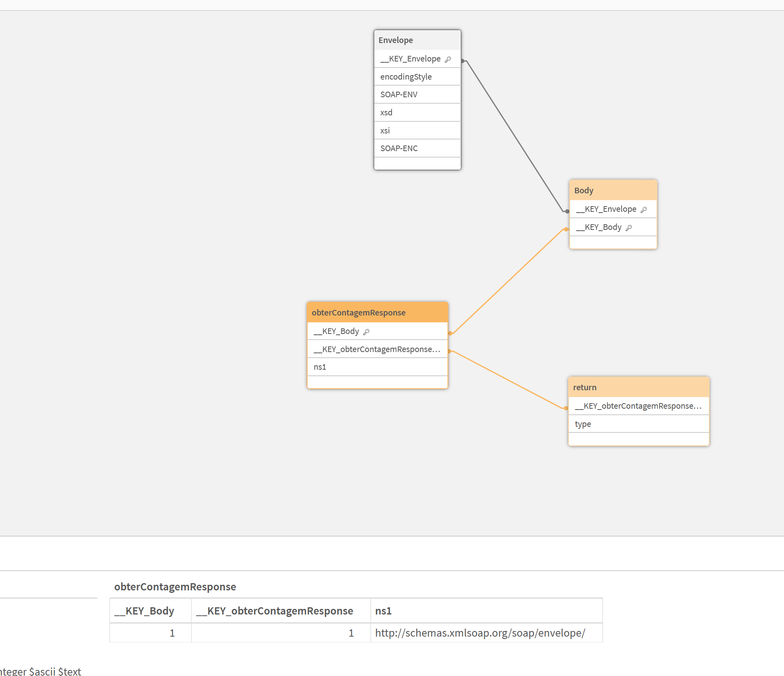The height and width of the screenshot is (676, 784).
Task: Click __KEY_obterContagemResponse field in obterContagemResponse diagram table
Action: [377, 349]
